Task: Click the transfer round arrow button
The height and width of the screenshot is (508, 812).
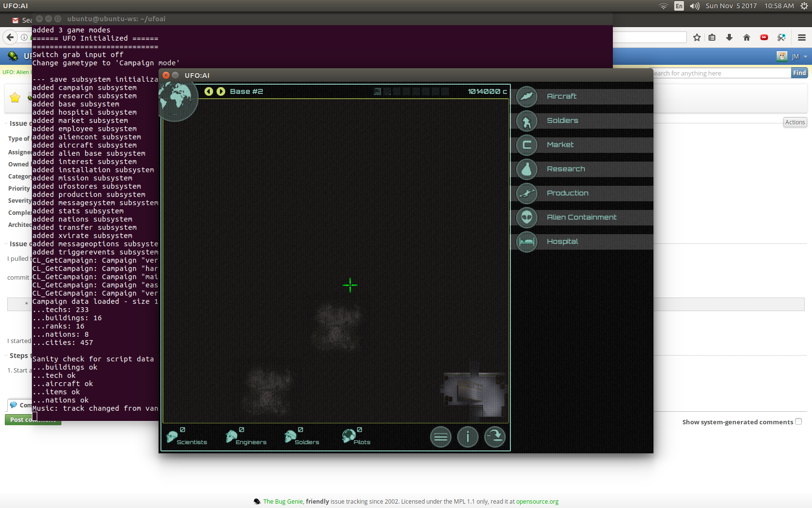Action: pos(495,437)
